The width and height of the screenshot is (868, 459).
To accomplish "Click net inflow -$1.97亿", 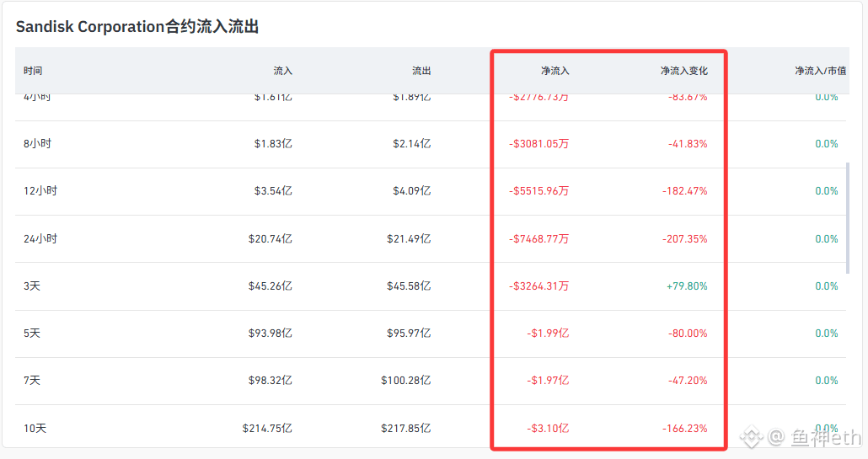I will click(548, 381).
